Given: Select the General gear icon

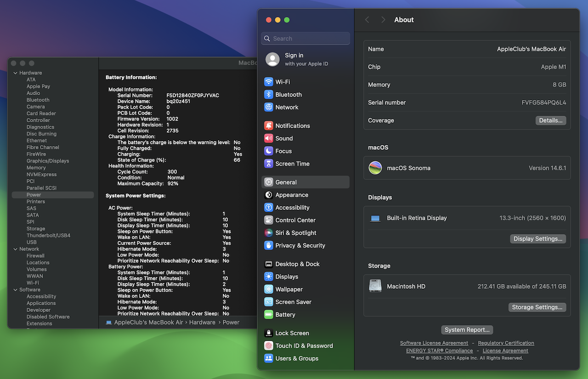Looking at the screenshot, I should [x=269, y=182].
